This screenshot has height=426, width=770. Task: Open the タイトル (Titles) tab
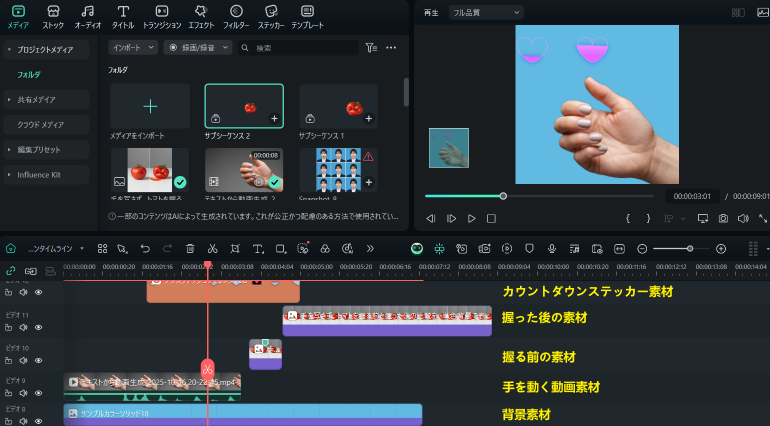coord(122,15)
